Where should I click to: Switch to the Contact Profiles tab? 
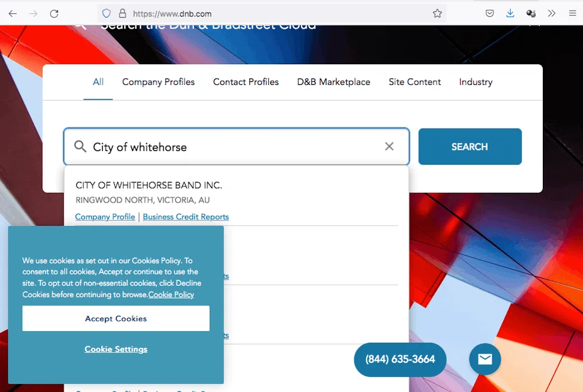(x=246, y=81)
